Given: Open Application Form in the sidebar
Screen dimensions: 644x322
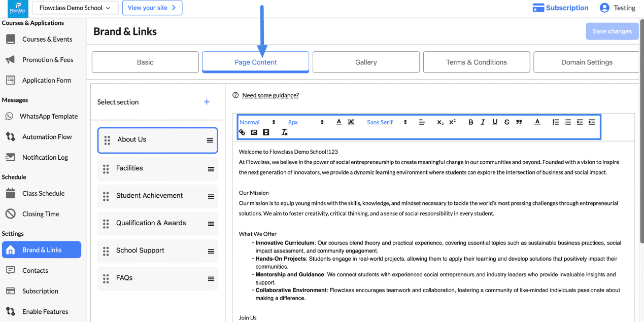Looking at the screenshot, I should pyautogui.click(x=41, y=80).
